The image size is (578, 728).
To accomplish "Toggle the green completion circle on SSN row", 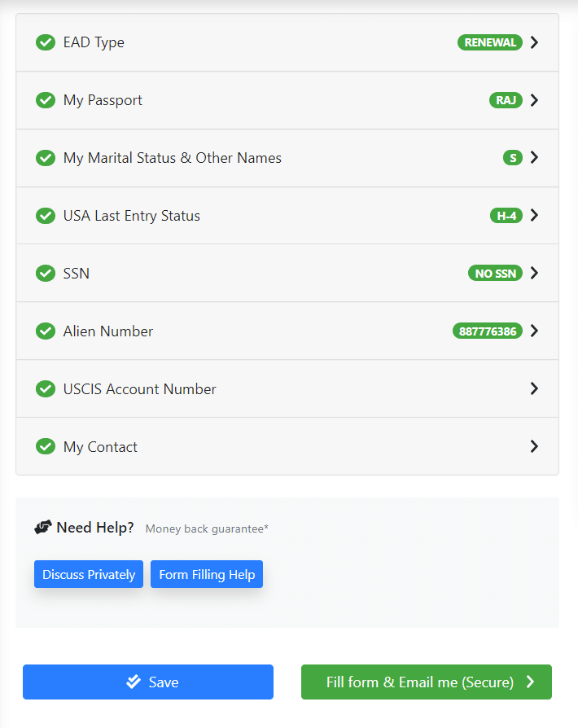I will (46, 273).
